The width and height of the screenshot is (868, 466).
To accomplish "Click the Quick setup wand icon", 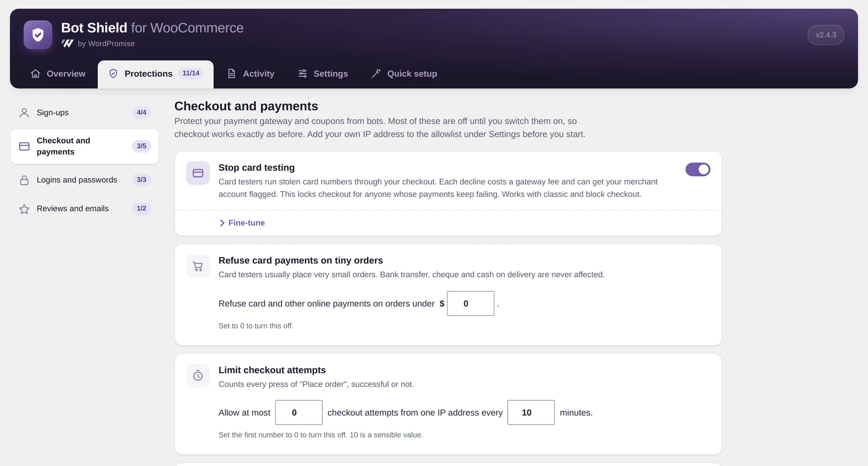I will [x=376, y=73].
